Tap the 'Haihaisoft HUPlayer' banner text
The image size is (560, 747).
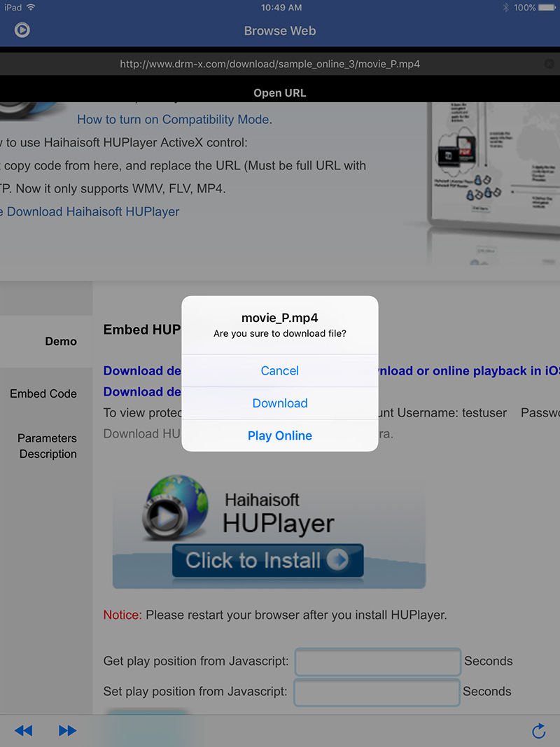[279, 514]
